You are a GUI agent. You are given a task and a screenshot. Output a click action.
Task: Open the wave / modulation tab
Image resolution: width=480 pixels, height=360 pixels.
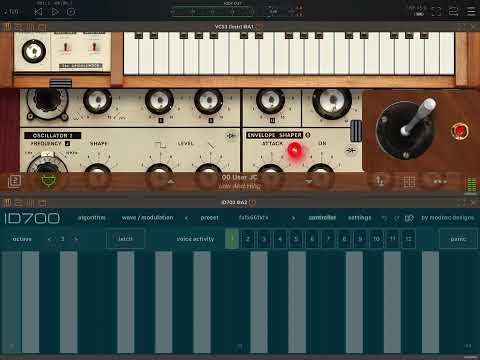[147, 218]
